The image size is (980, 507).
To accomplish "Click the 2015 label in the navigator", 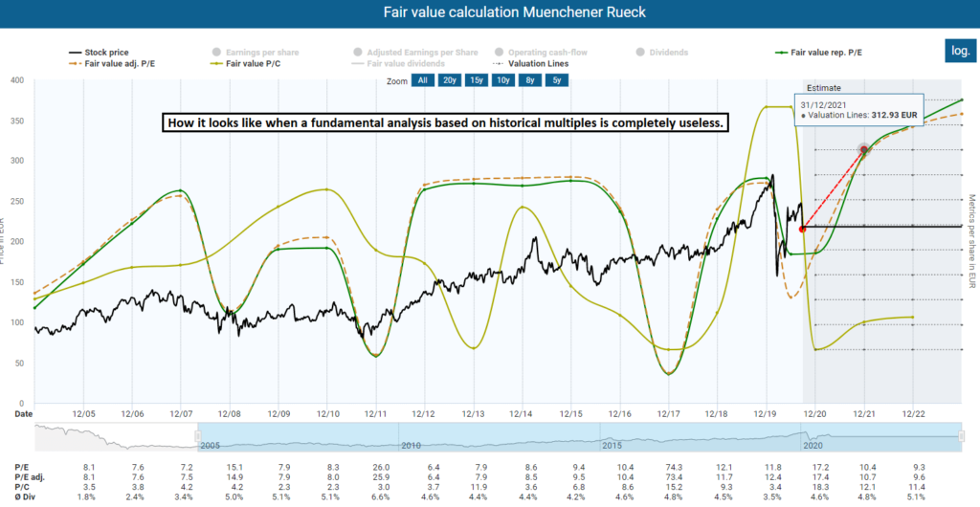I will 611,447.
